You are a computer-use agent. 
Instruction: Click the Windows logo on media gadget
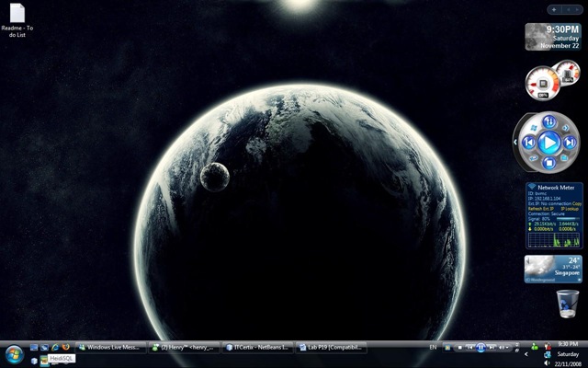(x=534, y=128)
